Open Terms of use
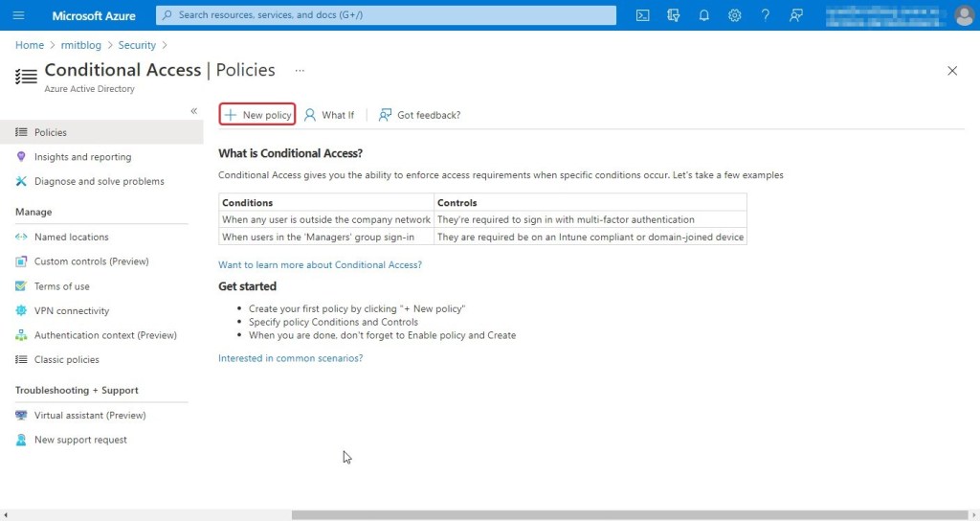This screenshot has height=521, width=980. click(x=62, y=286)
